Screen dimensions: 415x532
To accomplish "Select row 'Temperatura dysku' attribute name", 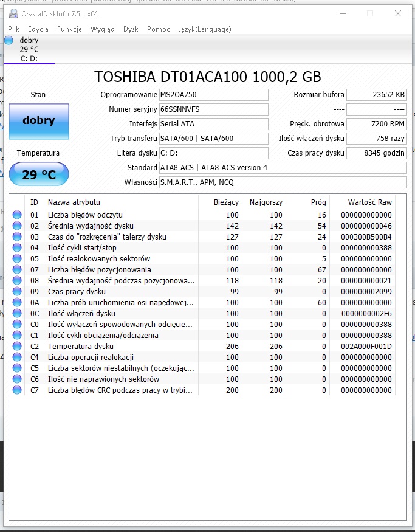I will tap(81, 347).
